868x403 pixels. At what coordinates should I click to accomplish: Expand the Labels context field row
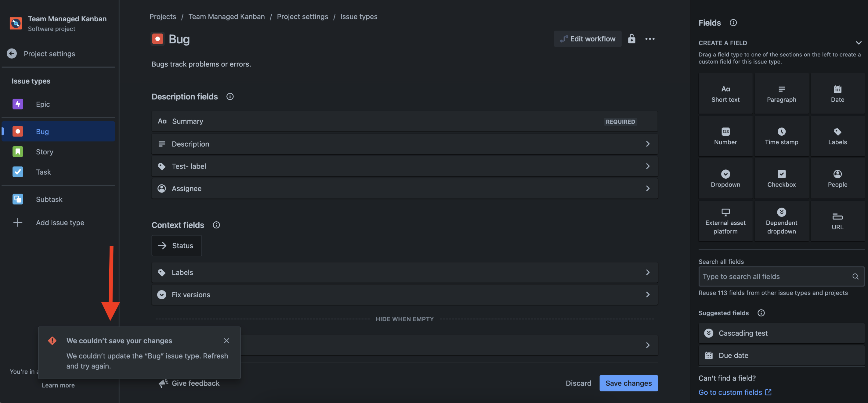pyautogui.click(x=404, y=272)
